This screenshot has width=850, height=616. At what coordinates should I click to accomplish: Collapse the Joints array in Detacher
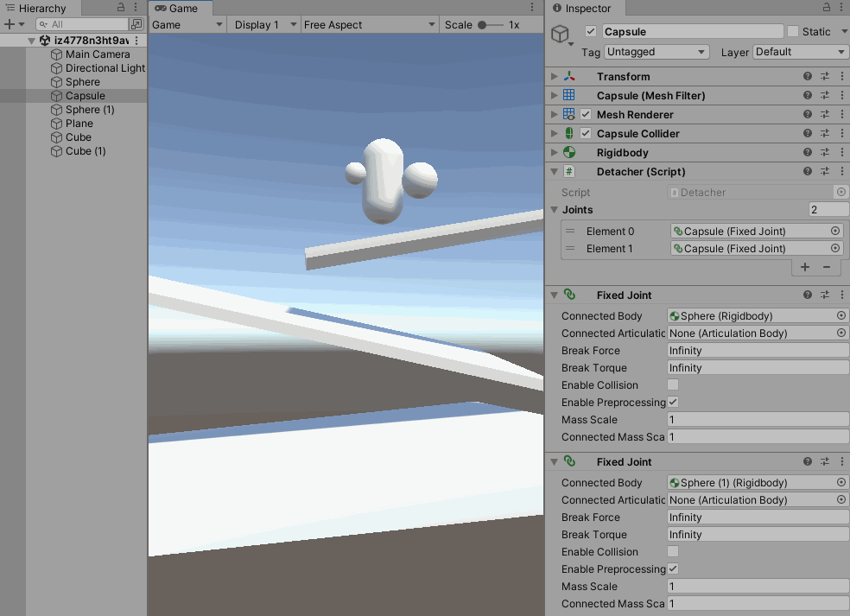554,209
